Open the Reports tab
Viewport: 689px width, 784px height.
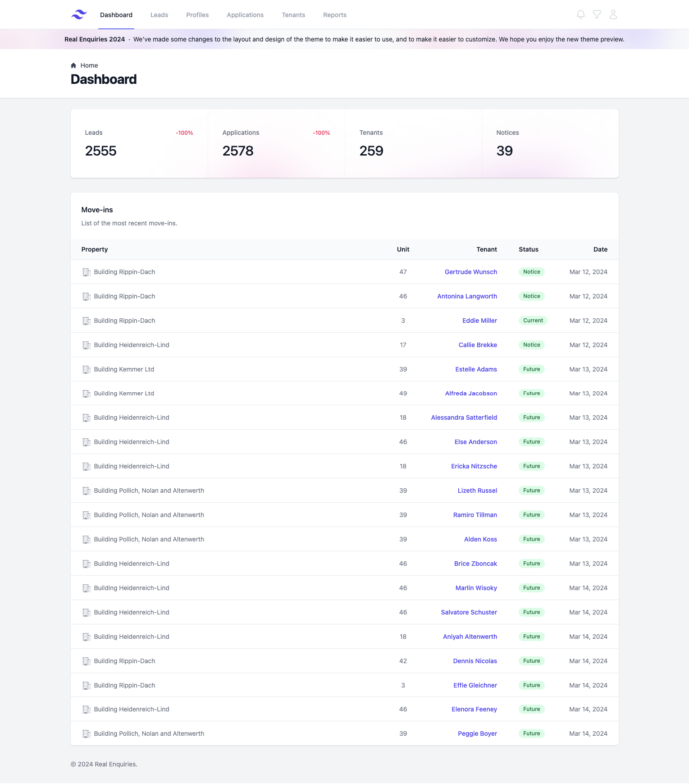pyautogui.click(x=334, y=15)
